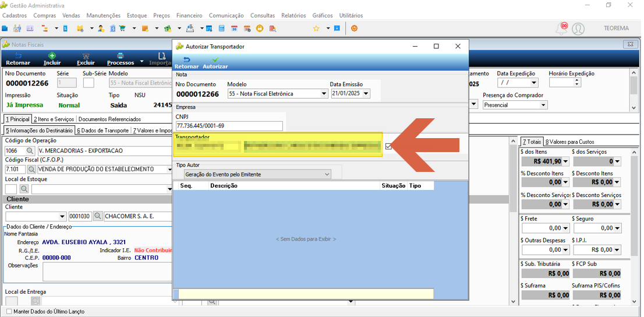Click the search magnifier beside CFOP 7.101
Image resolution: width=644 pixels, height=317 pixels.
tap(31, 169)
